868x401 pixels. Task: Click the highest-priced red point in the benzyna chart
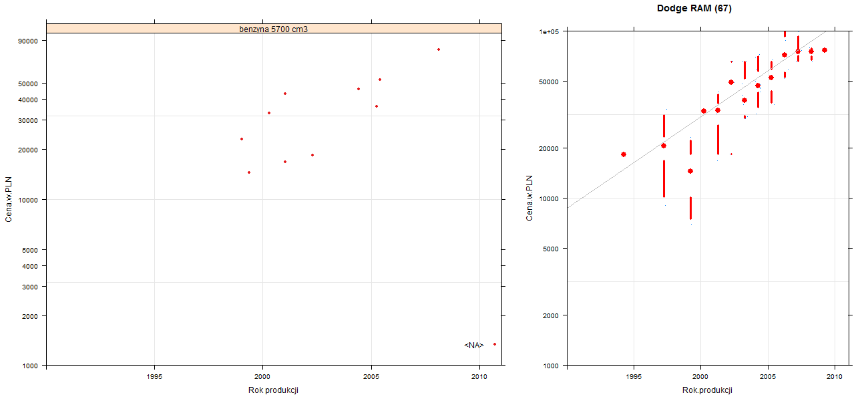[439, 49]
